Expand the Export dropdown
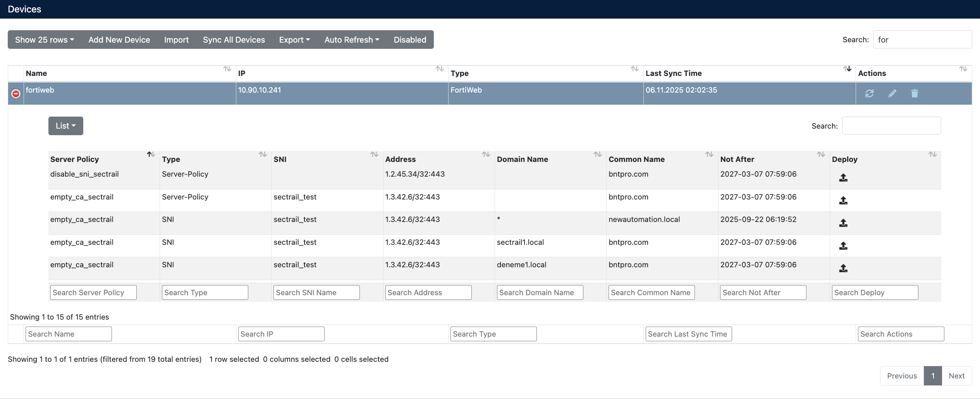This screenshot has width=980, height=399. pyautogui.click(x=294, y=40)
